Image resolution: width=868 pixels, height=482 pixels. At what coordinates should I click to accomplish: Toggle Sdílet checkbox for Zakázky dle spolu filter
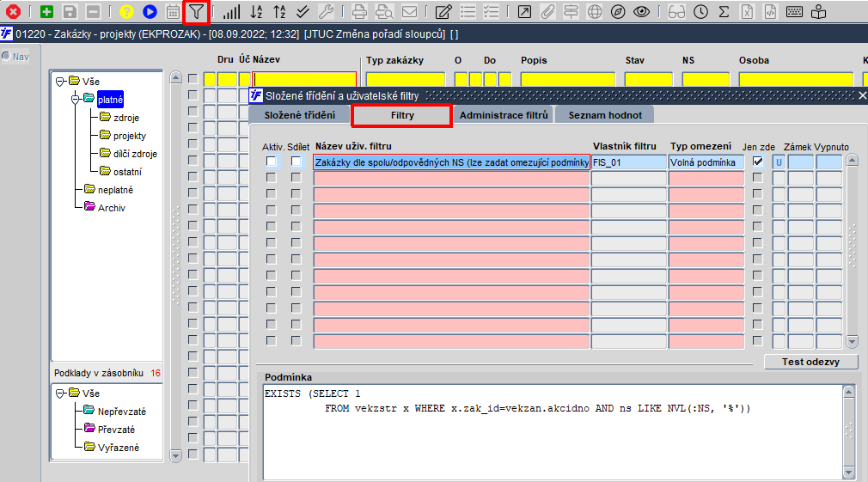pyautogui.click(x=296, y=162)
